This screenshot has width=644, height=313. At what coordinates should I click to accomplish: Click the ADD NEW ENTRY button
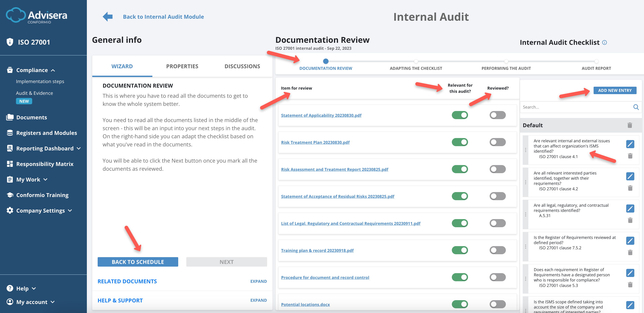(x=615, y=90)
